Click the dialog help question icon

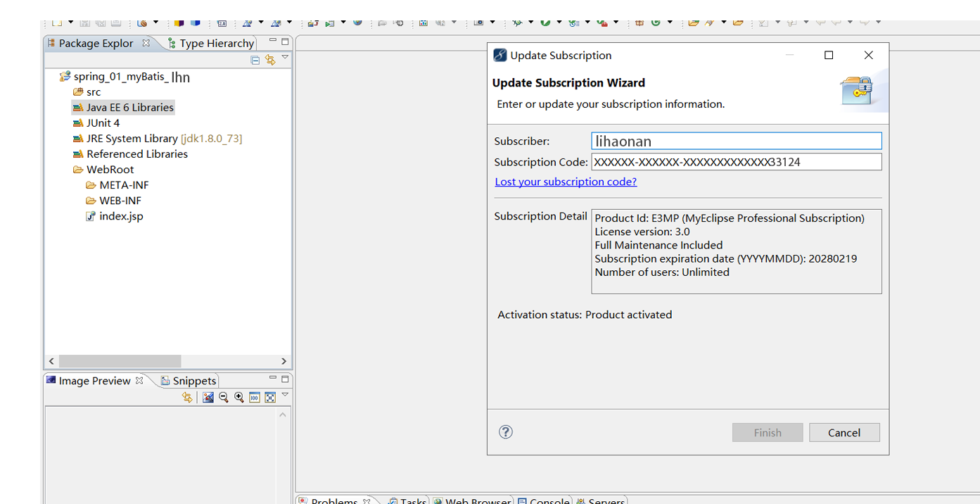point(506,432)
